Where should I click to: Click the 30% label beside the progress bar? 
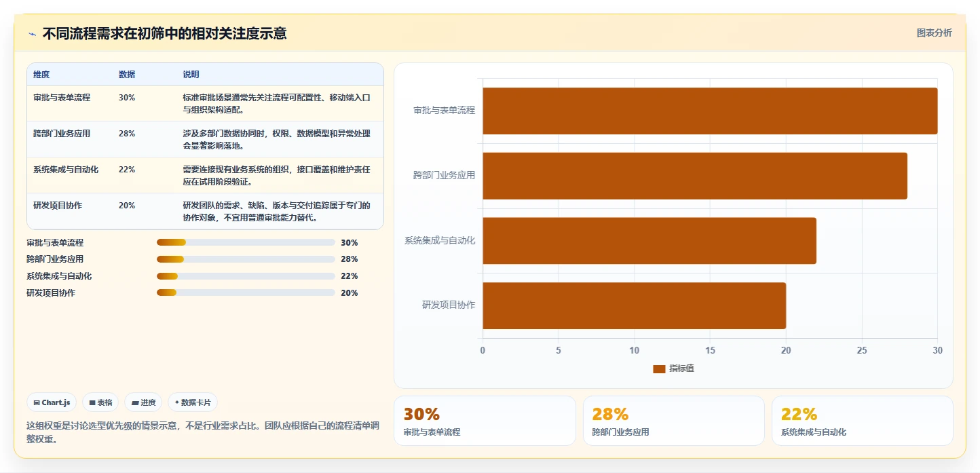pos(350,243)
